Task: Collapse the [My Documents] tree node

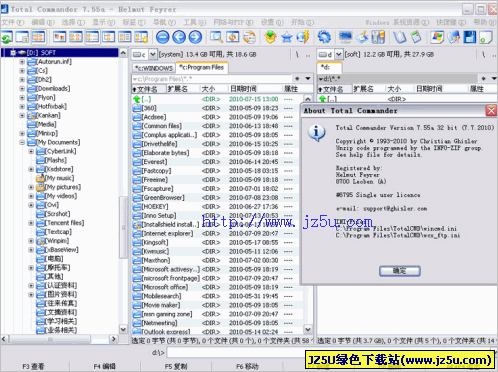Action: [x=22, y=142]
